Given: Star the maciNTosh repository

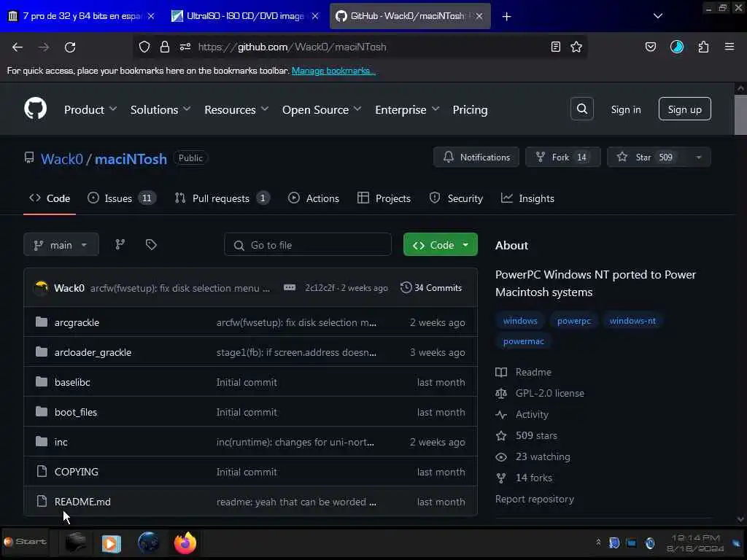Looking at the screenshot, I should [646, 157].
